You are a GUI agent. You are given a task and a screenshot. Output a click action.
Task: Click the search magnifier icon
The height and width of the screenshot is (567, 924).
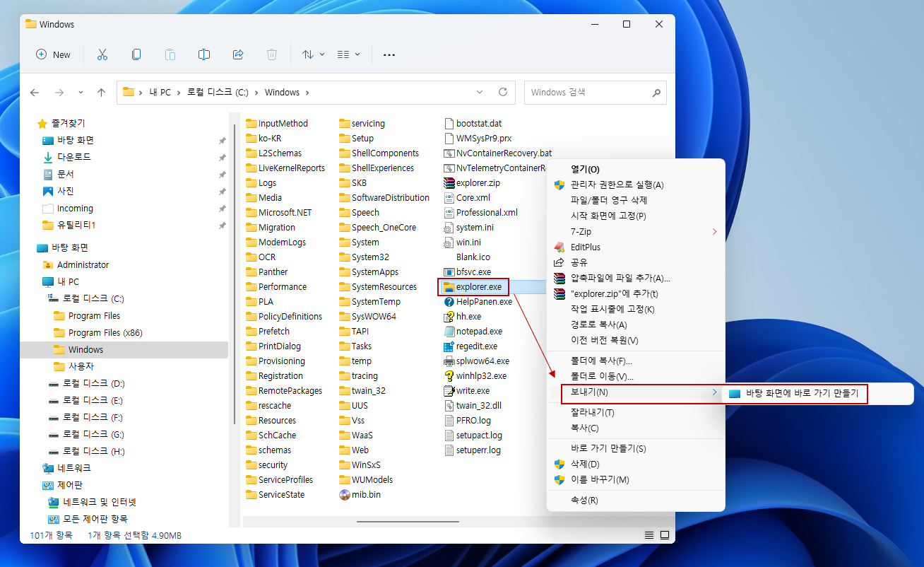[x=656, y=93]
